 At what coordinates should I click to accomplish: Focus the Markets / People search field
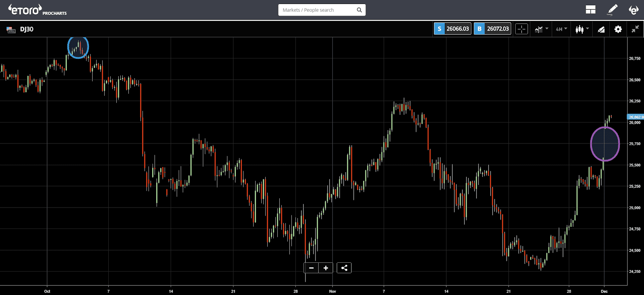coord(322,10)
